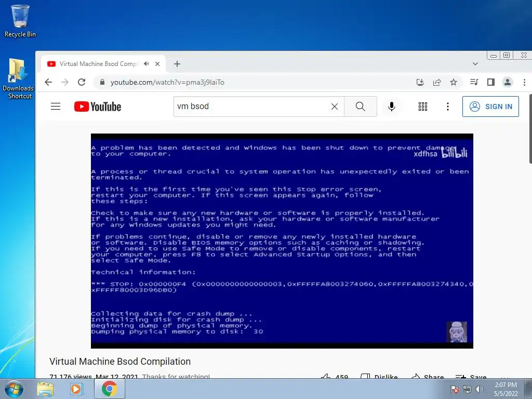This screenshot has width=532, height=399.
Task: Adjust system volume tray icon
Action: pyautogui.click(x=479, y=390)
